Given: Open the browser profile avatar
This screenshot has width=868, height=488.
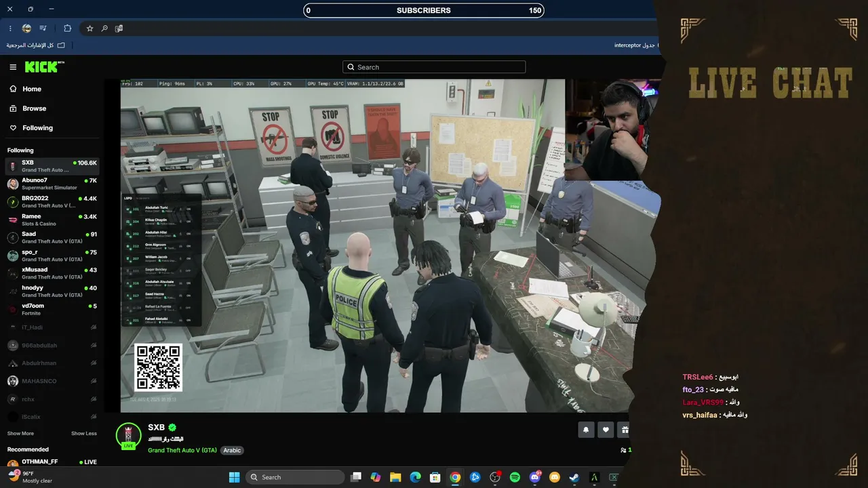Looking at the screenshot, I should (x=26, y=28).
